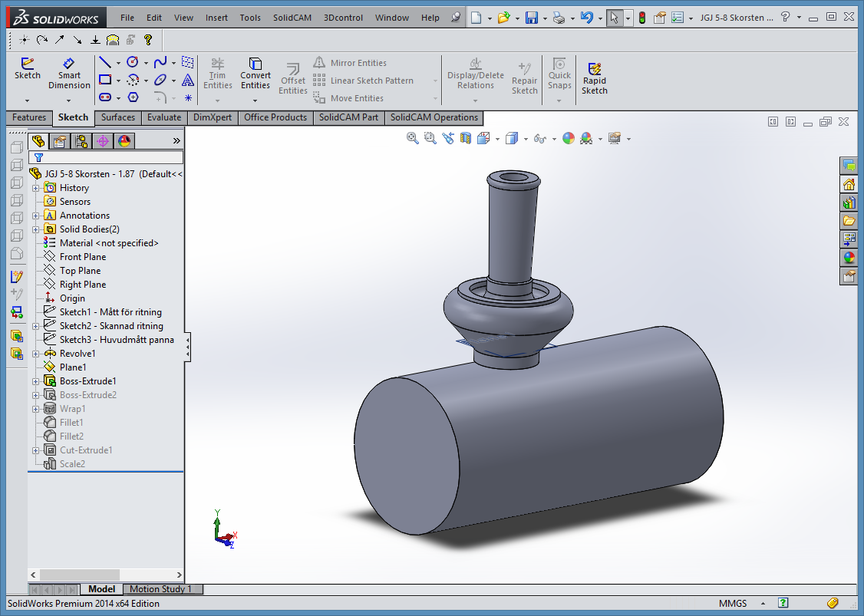Click the Quick Snaps icon

point(559,74)
